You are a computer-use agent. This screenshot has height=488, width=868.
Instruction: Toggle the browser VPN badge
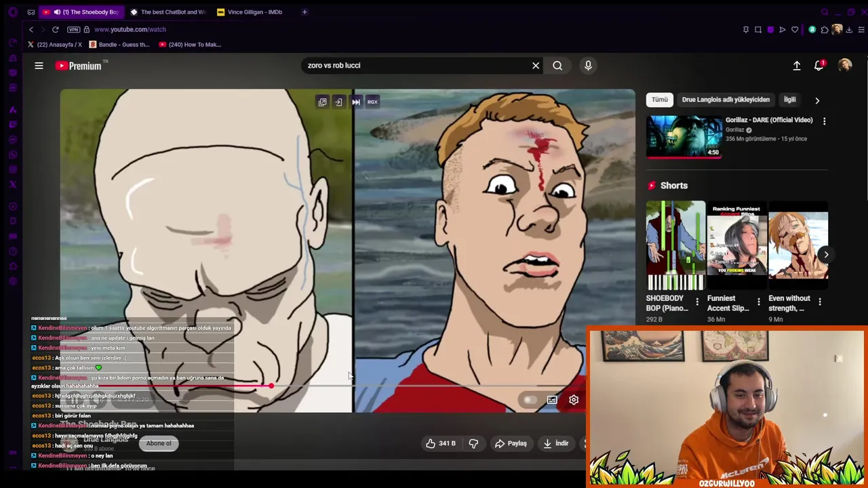pyautogui.click(x=74, y=30)
